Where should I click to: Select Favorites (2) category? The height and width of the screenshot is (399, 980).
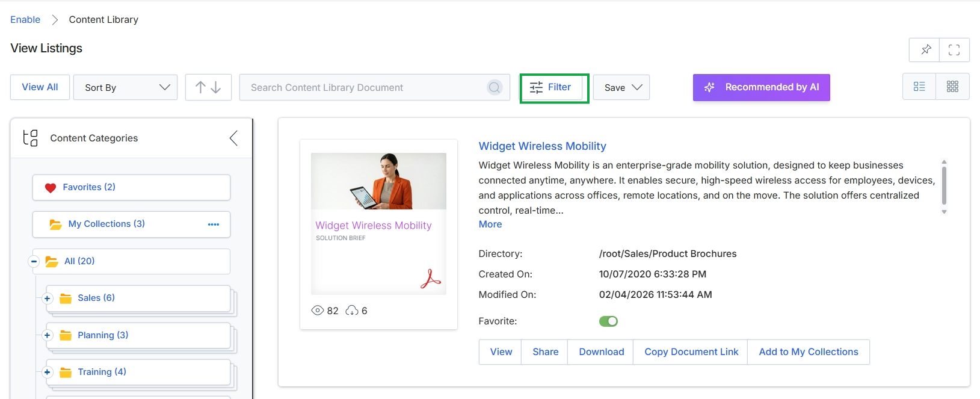pyautogui.click(x=131, y=187)
